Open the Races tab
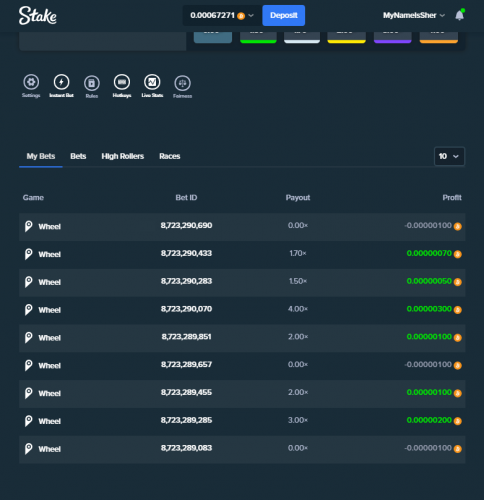Image resolution: width=484 pixels, height=500 pixels. (170, 156)
